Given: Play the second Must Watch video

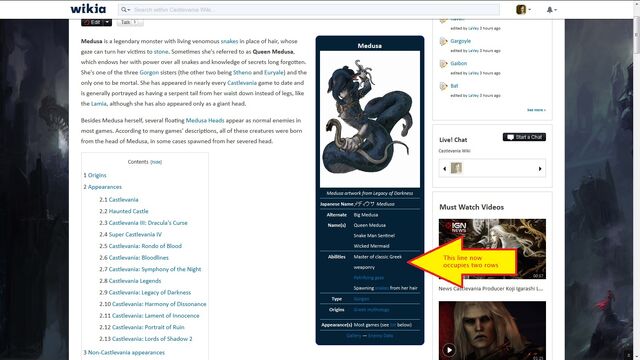Looking at the screenshot, I should point(492,331).
